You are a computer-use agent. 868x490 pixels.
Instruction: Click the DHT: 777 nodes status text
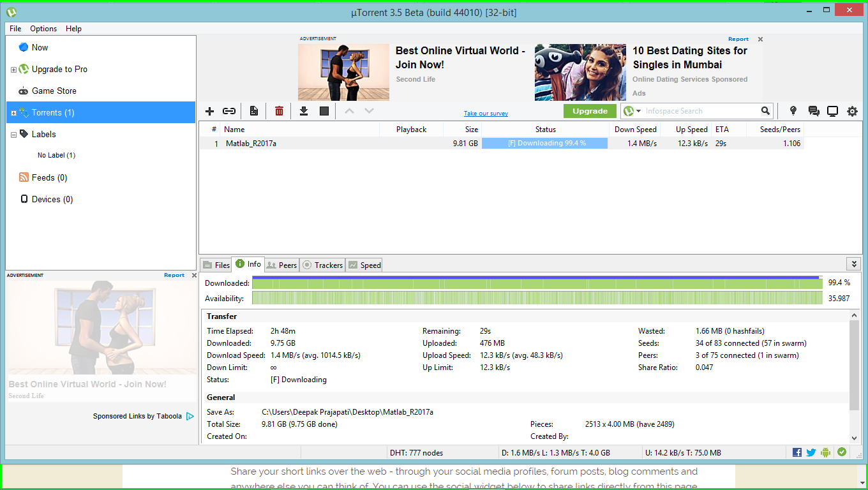tap(416, 453)
